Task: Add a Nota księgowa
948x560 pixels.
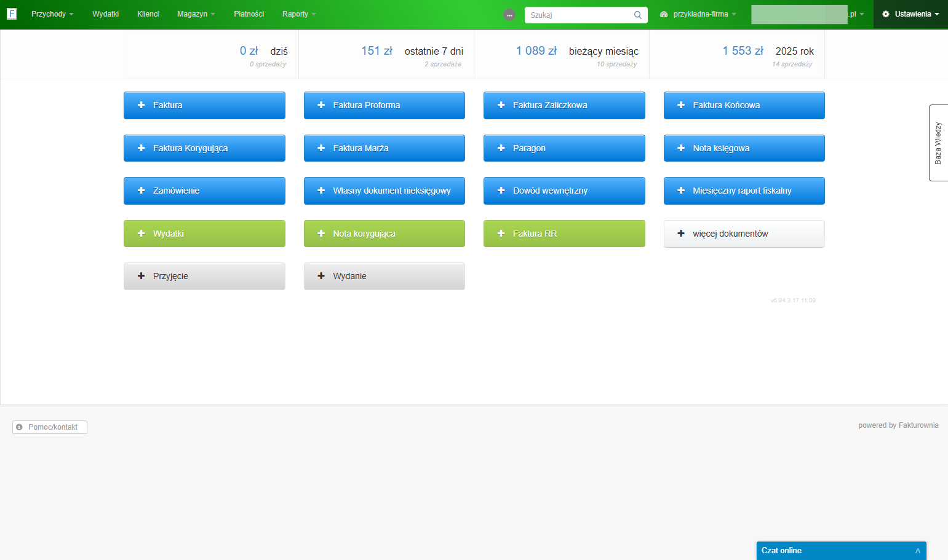Action: click(x=744, y=148)
